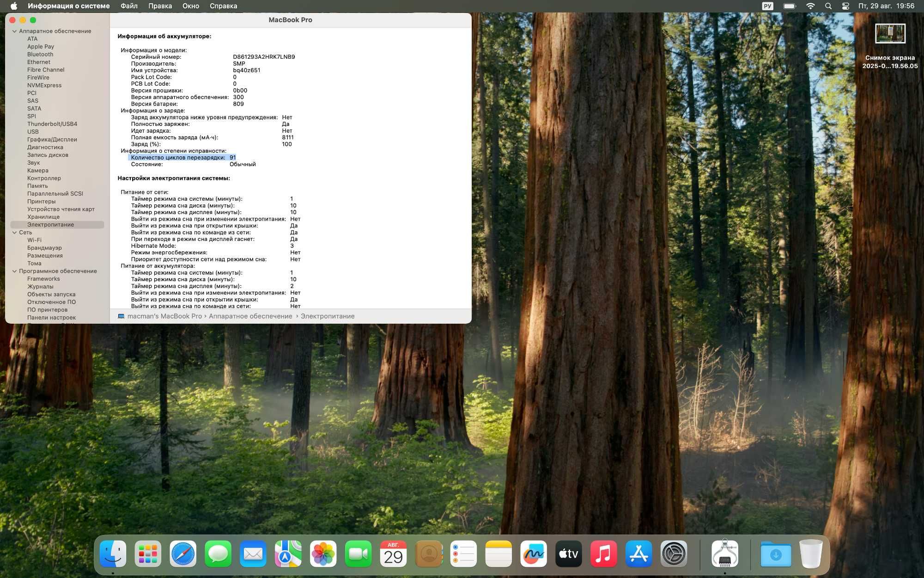Open Downloads folder in the Dock

point(776,553)
